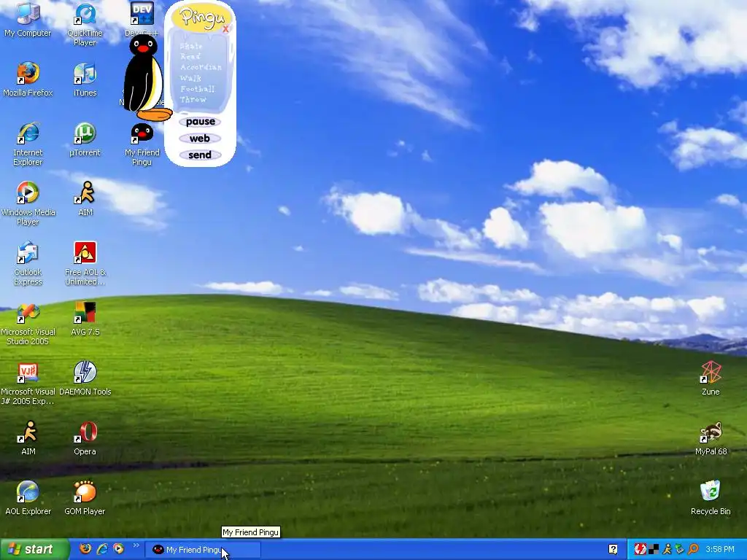The width and height of the screenshot is (747, 560).
Task: Open the Windows Start menu
Action: point(34,550)
